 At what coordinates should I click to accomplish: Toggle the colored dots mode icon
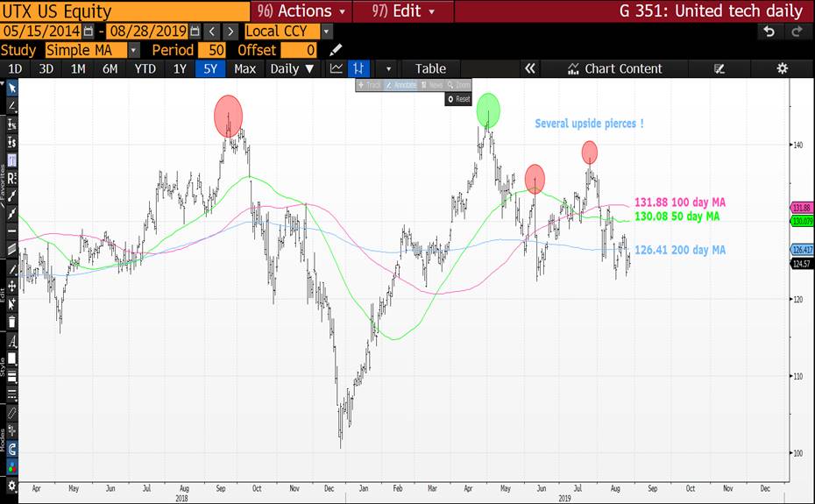coord(11,466)
